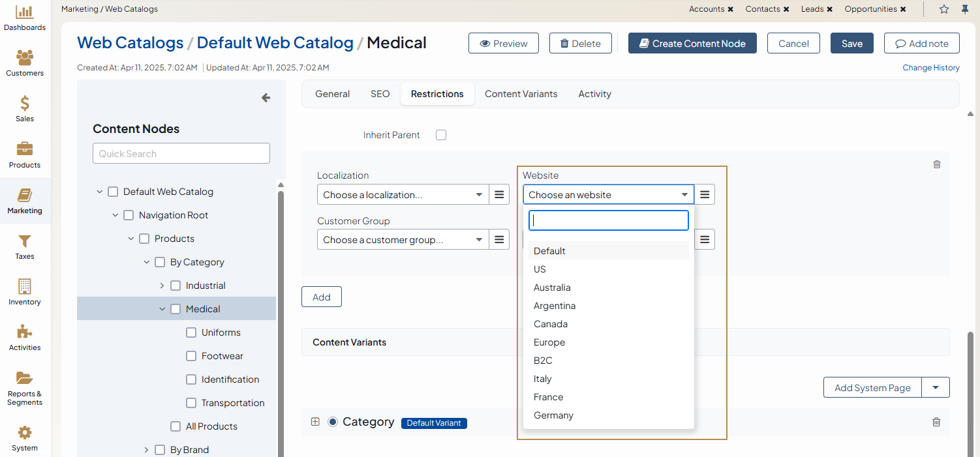Click the pin page icon
980x457 pixels.
965,9
